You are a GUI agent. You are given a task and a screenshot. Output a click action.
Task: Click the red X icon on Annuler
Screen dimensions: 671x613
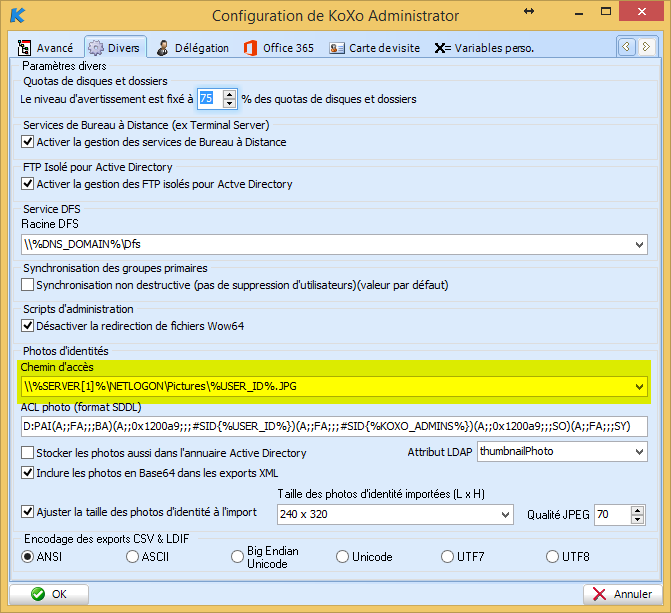(600, 594)
